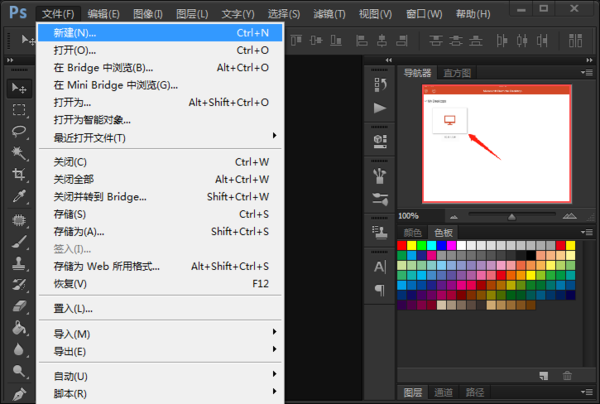Click the align left edges icon

click(361, 40)
